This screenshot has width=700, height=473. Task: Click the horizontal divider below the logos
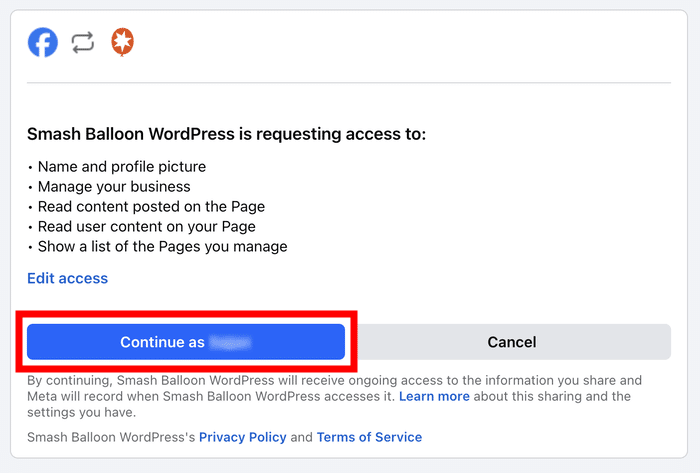click(349, 82)
